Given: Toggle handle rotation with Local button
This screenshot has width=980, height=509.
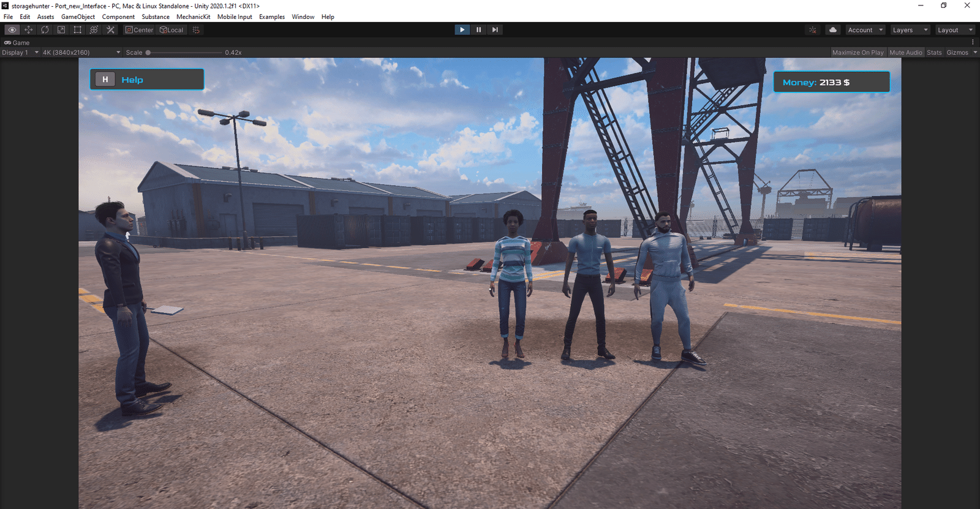Looking at the screenshot, I should 171,29.
